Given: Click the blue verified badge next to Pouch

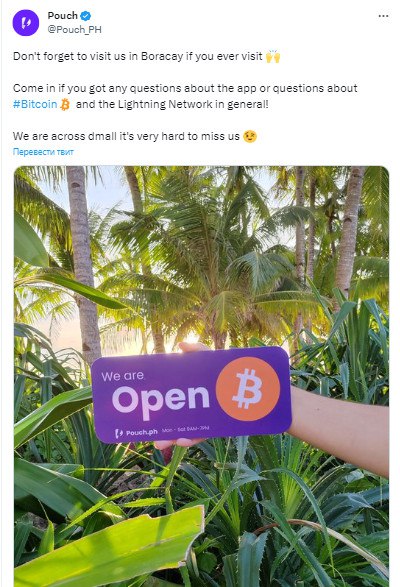Looking at the screenshot, I should (x=85, y=16).
